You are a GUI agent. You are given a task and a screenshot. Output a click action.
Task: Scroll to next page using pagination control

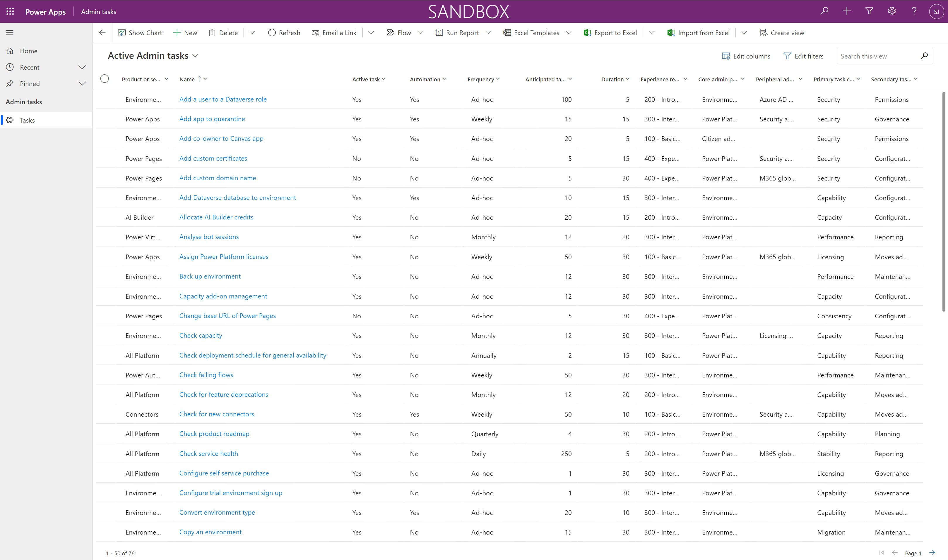click(941, 553)
